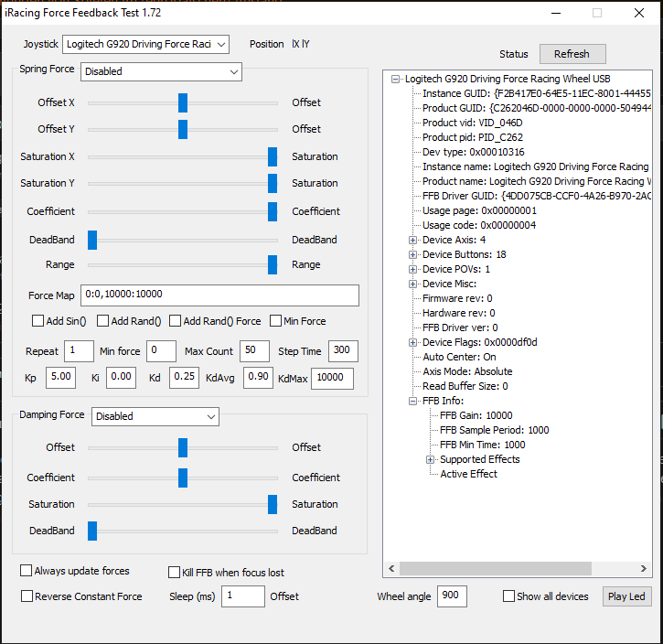This screenshot has width=663, height=644.
Task: Select the Product vid: VID_046D row
Action: coord(472,123)
